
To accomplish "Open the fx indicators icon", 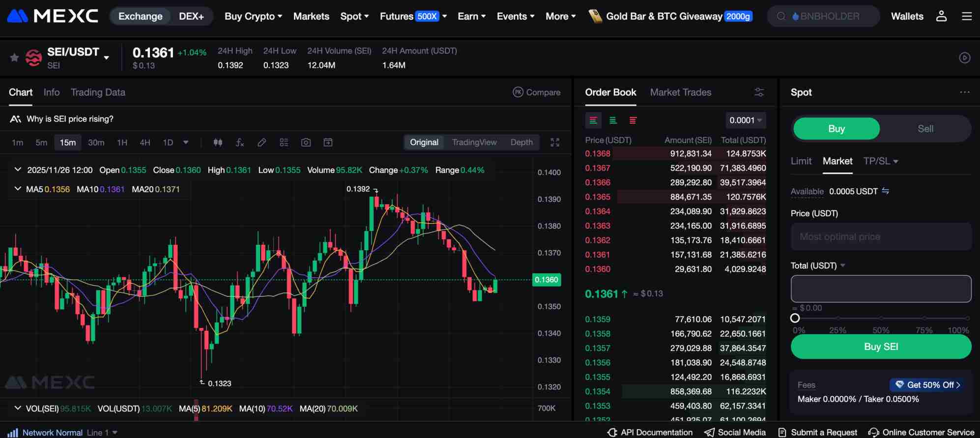I will pos(240,143).
